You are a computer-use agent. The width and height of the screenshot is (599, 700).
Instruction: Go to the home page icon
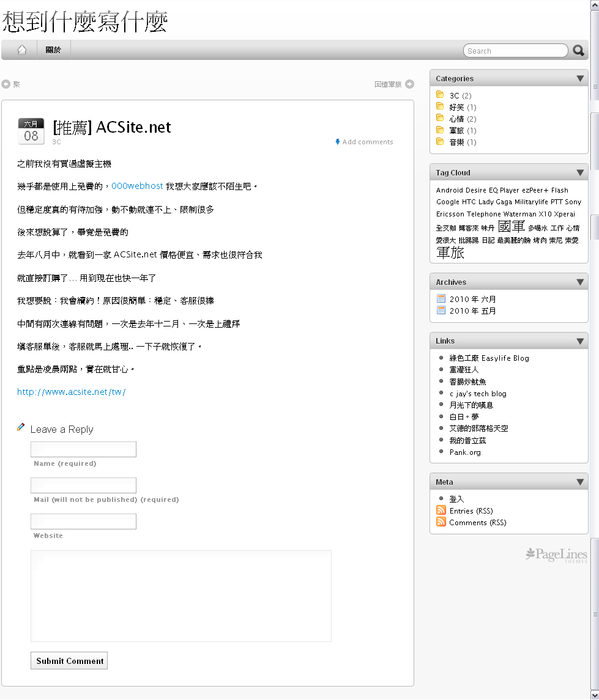[21, 50]
